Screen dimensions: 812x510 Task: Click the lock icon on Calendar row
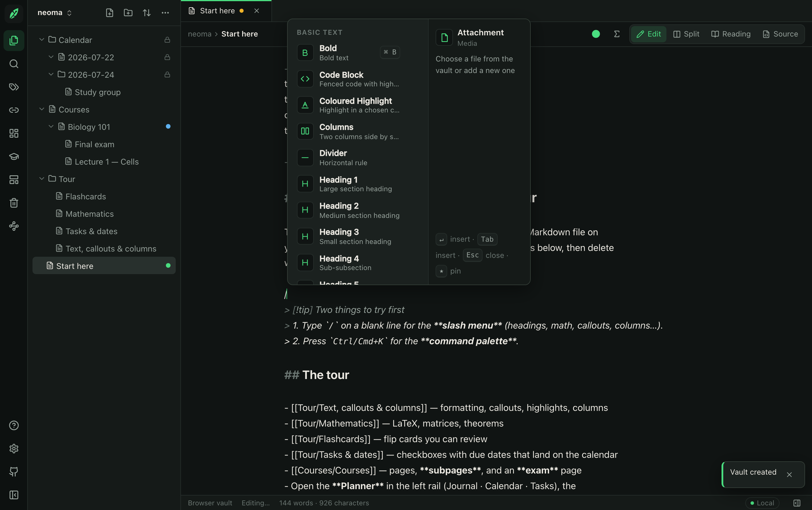[x=167, y=40]
